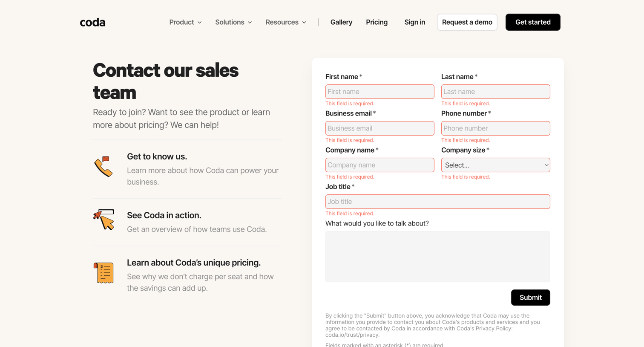Image resolution: width=644 pixels, height=347 pixels.
Task: Click the don't charge per seat description
Action: (200, 282)
